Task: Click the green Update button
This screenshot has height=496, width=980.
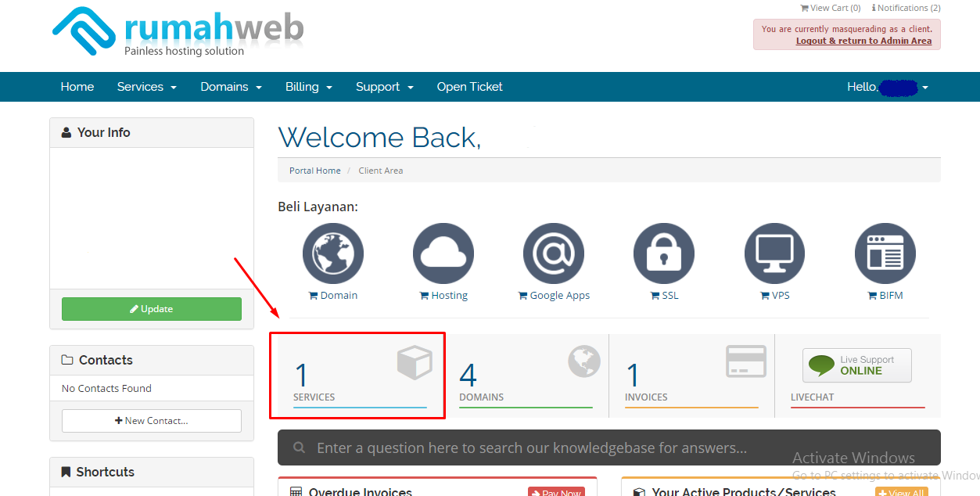Action: pyautogui.click(x=152, y=309)
